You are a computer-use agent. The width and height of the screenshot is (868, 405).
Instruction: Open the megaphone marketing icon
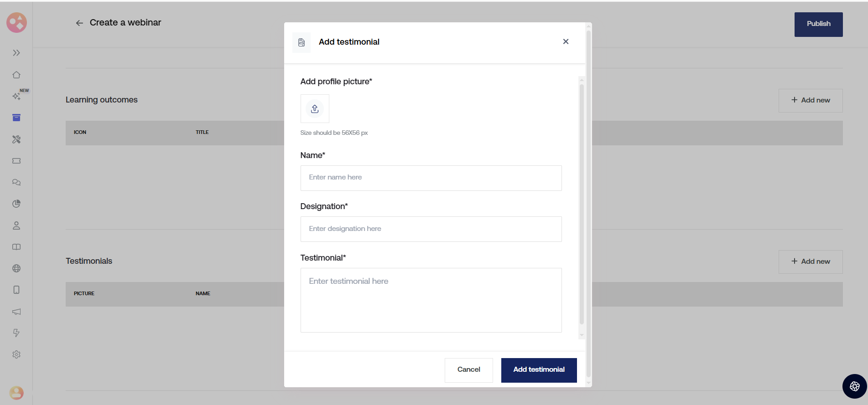(x=16, y=312)
